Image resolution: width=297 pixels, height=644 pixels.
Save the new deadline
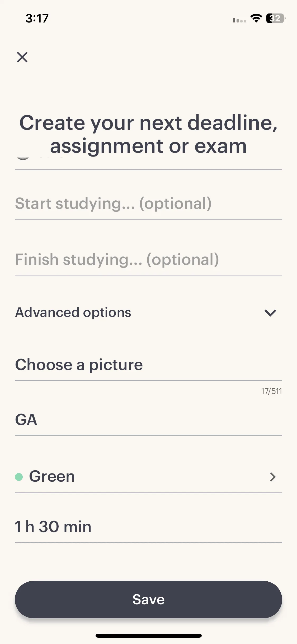pyautogui.click(x=148, y=600)
